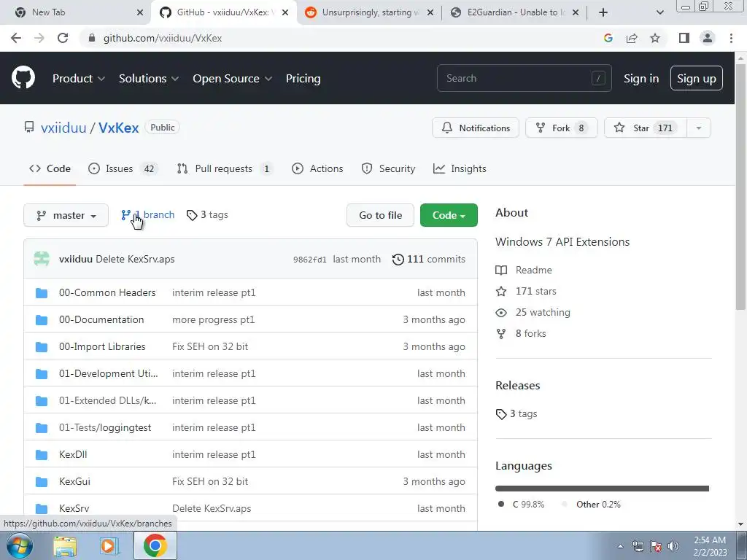Open the 111 commits link
Screen dimensions: 747x560
coord(429,259)
